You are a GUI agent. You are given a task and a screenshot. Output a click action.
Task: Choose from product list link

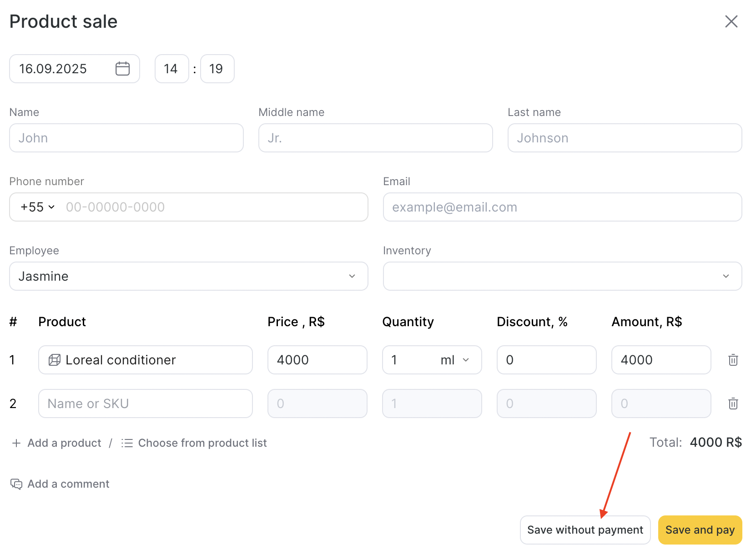pos(202,443)
